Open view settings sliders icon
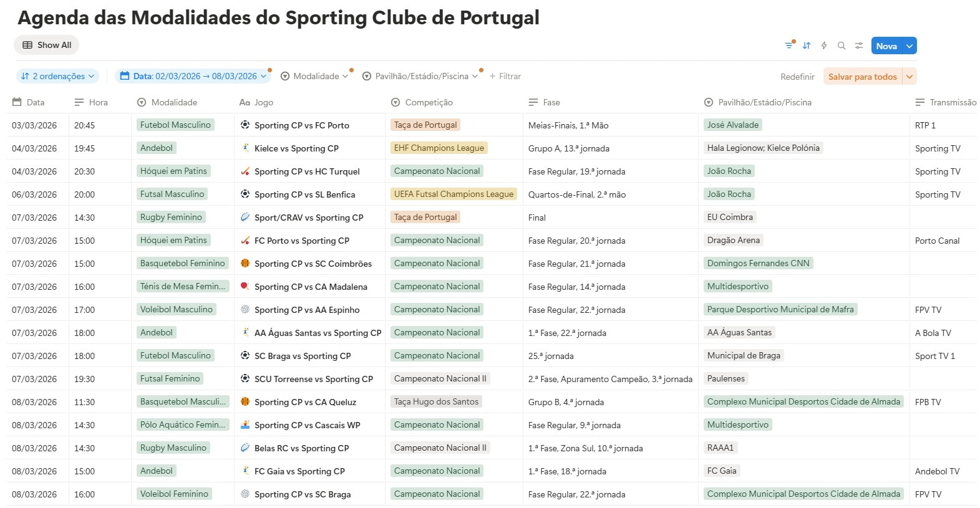 point(859,46)
